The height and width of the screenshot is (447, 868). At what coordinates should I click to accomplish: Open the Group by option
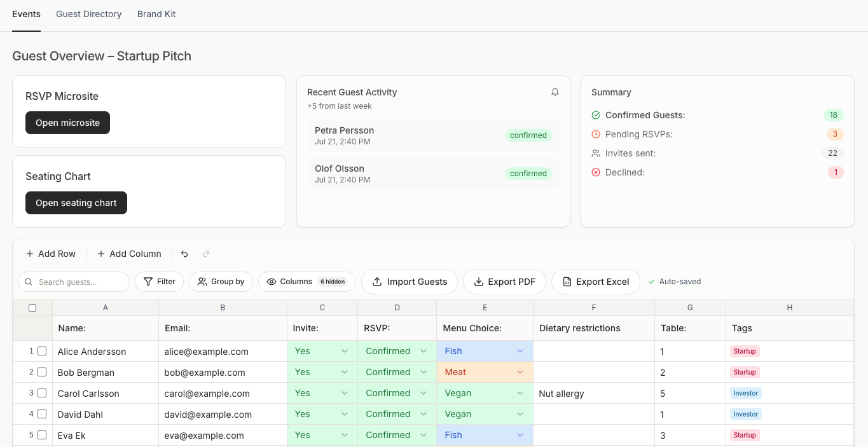(221, 282)
